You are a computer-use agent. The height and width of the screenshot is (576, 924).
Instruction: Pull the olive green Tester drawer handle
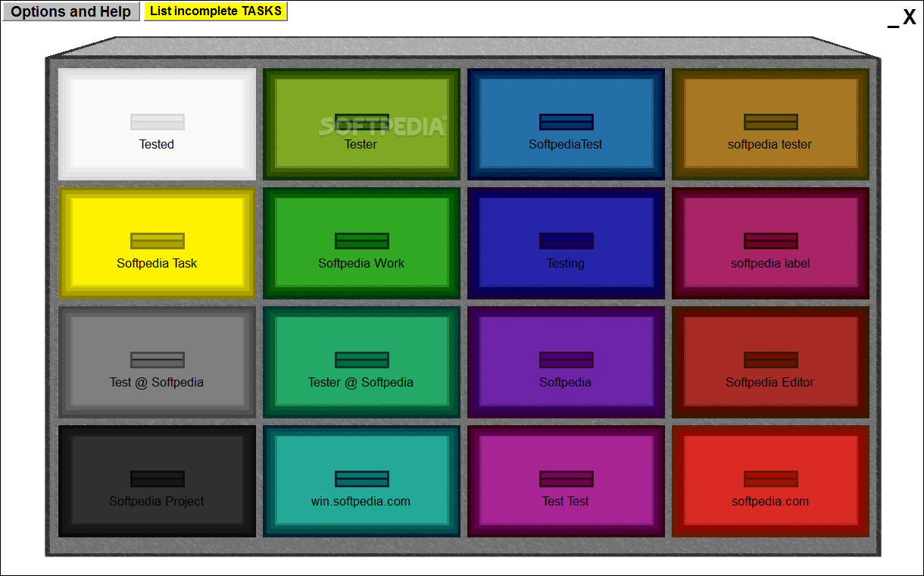[362, 122]
